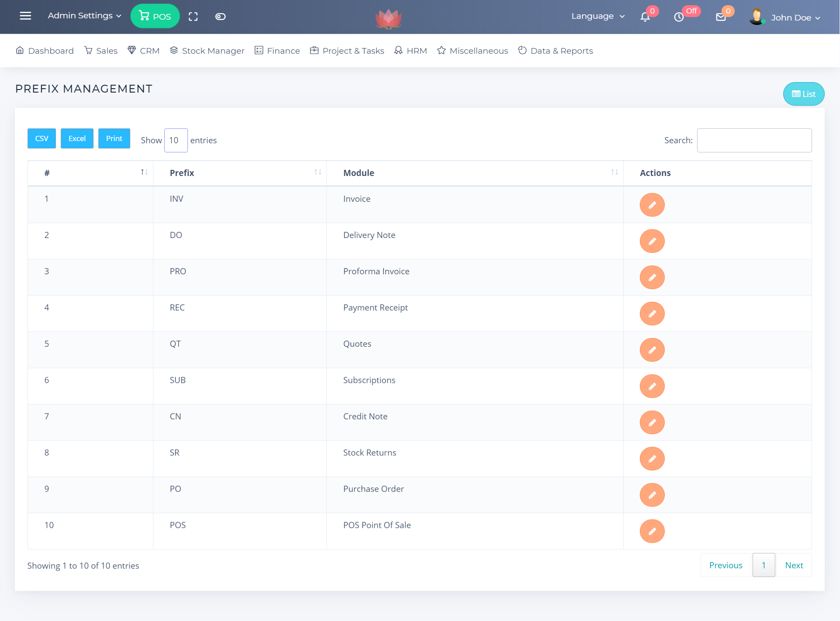Screen dimensions: 840x621
Task: Toggle the clock timer Off indicator
Action: 679,17
